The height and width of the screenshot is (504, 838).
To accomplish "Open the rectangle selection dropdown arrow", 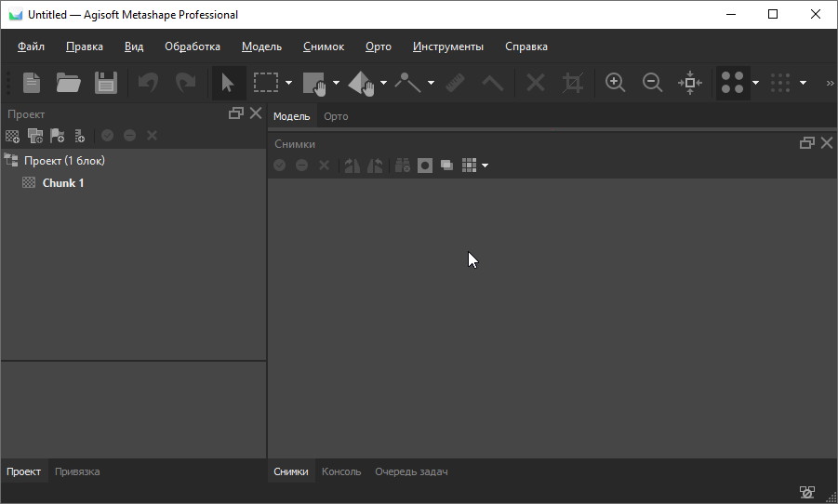I will [x=288, y=83].
